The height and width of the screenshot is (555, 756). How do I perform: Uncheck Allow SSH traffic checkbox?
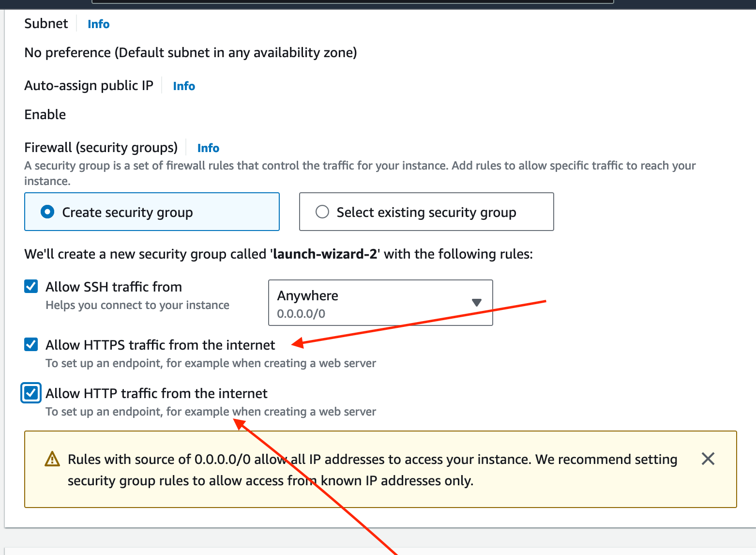31,286
